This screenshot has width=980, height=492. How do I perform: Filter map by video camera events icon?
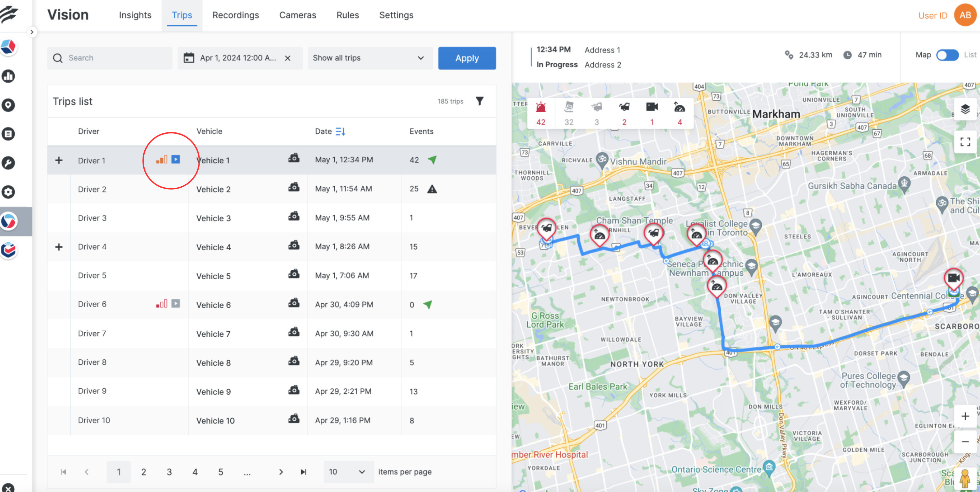tap(652, 113)
